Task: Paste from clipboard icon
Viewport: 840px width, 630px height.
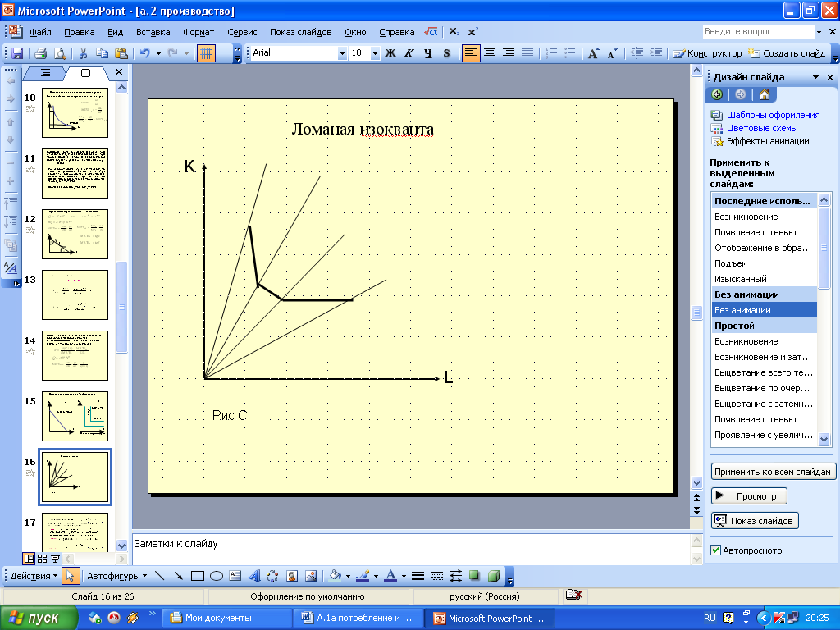Action: [121, 53]
